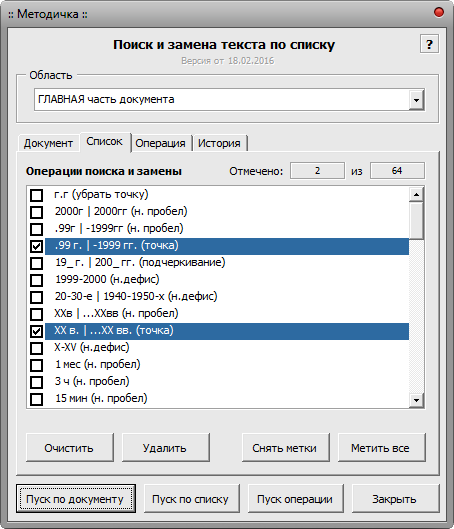Viewport: 454px width, 529px height.
Task: Enable the 1999-2000 (н.дефис) checkbox
Action: click(36, 280)
